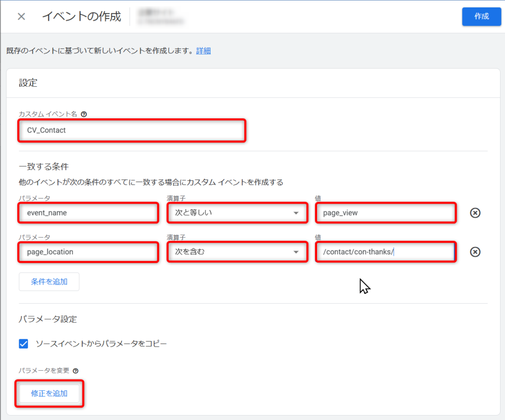
Task: Click help icon beside カスタム イベント名
Action: coord(84,114)
